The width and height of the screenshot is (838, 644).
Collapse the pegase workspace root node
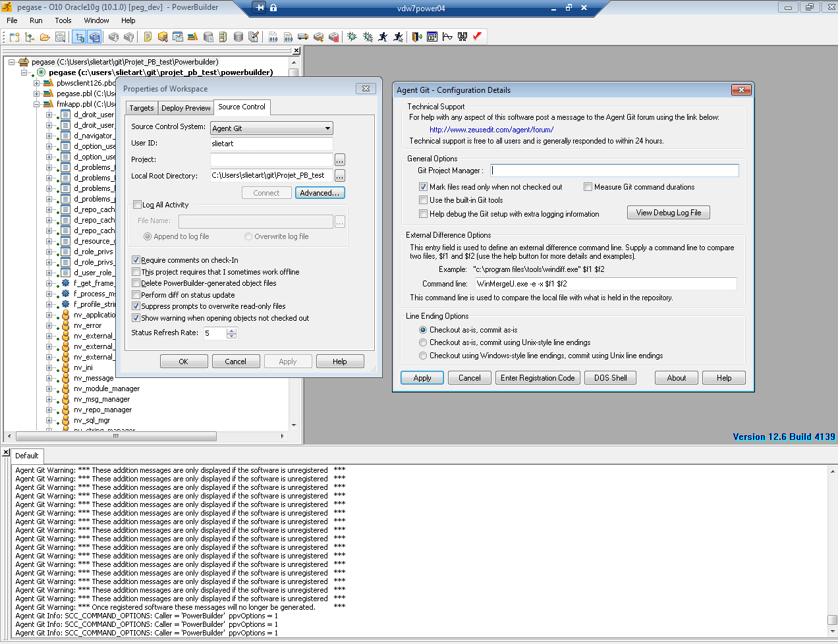(12, 62)
